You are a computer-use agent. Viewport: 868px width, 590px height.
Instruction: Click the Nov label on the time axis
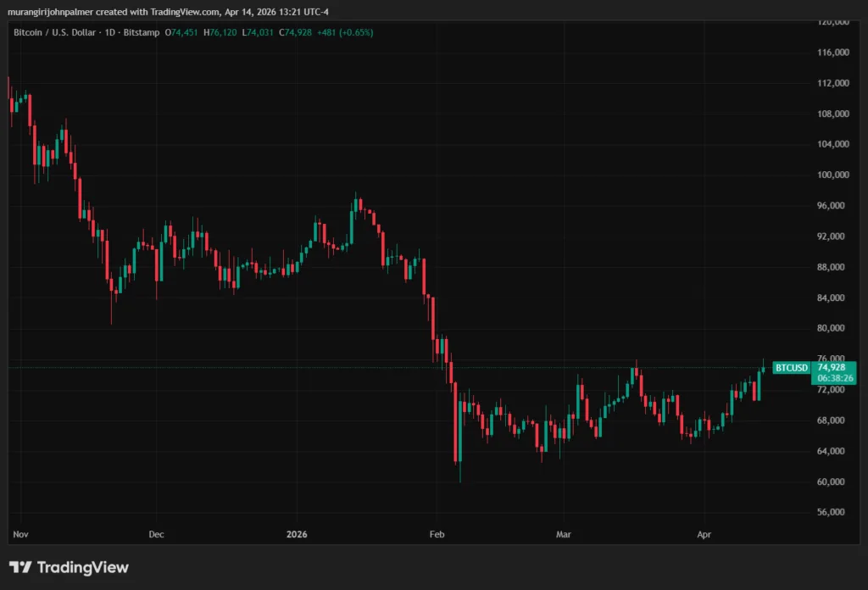(20, 535)
